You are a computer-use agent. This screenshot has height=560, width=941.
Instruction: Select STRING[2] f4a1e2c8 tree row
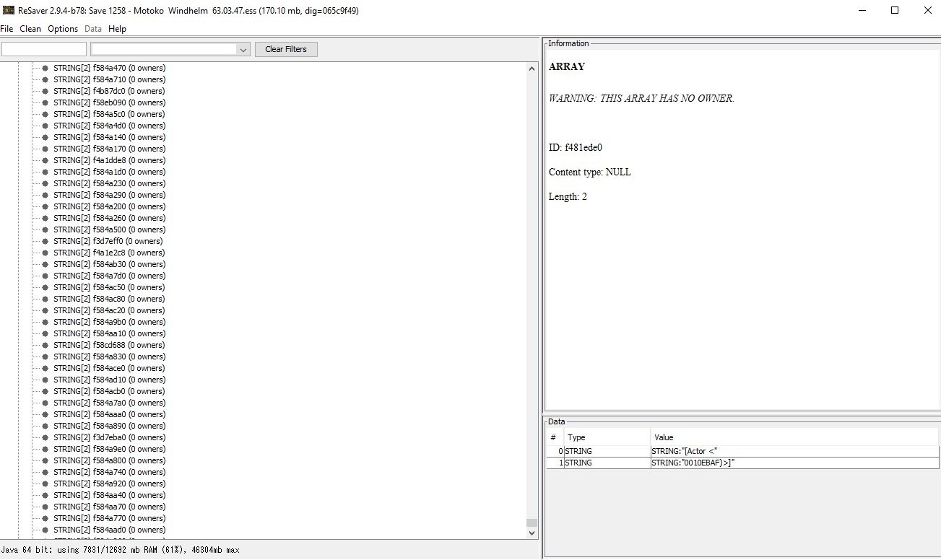[108, 253]
